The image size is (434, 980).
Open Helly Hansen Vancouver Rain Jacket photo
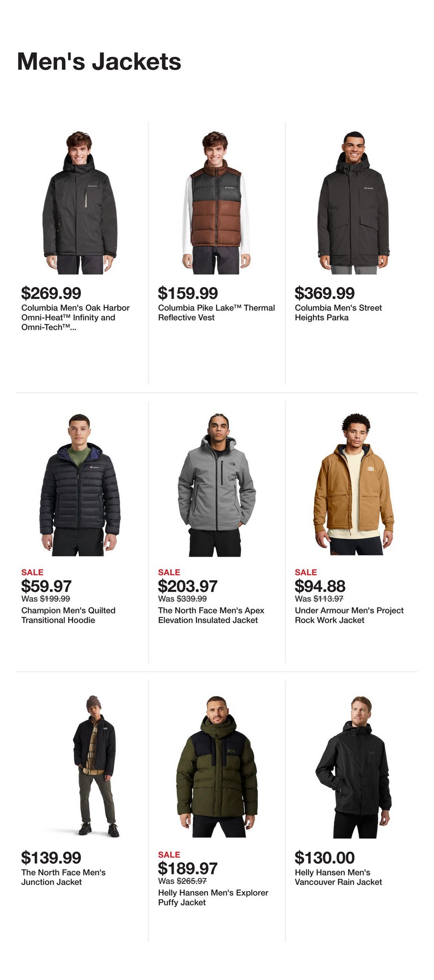coord(353,766)
